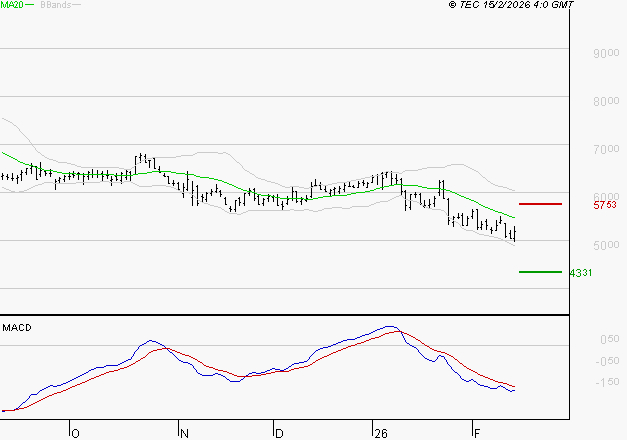Screen dimensions: 627x440
Task: Click the F month marker on time axis
Action: pyautogui.click(x=477, y=434)
